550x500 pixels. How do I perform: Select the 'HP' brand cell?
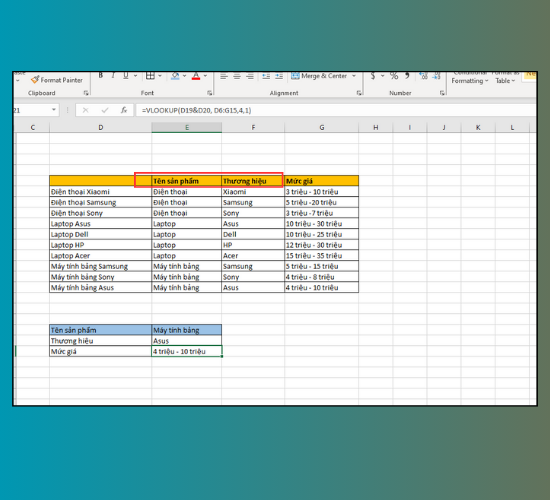pyautogui.click(x=253, y=245)
